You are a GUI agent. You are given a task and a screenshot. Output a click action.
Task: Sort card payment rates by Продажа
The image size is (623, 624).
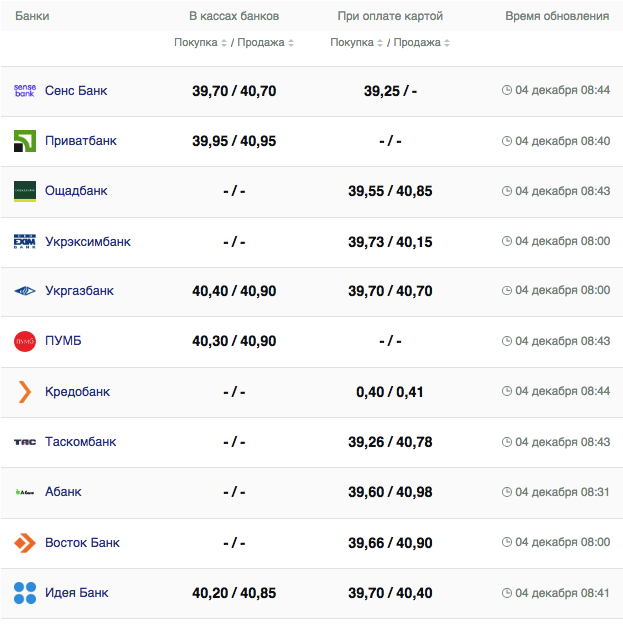coord(421,43)
